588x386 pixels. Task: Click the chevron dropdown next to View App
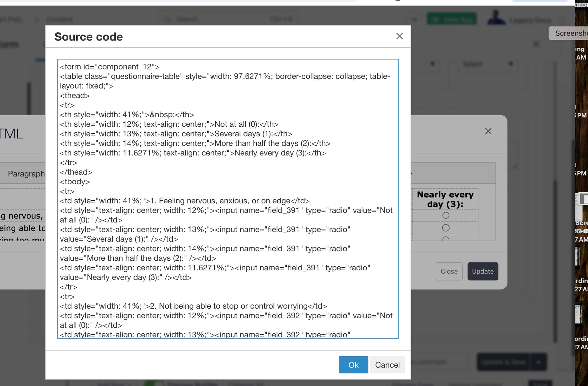coord(414,20)
